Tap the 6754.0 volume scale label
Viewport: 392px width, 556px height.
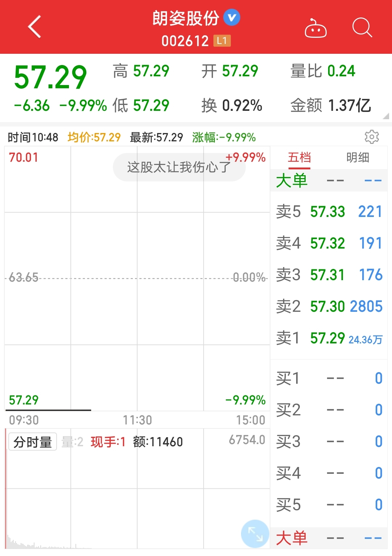point(247,440)
